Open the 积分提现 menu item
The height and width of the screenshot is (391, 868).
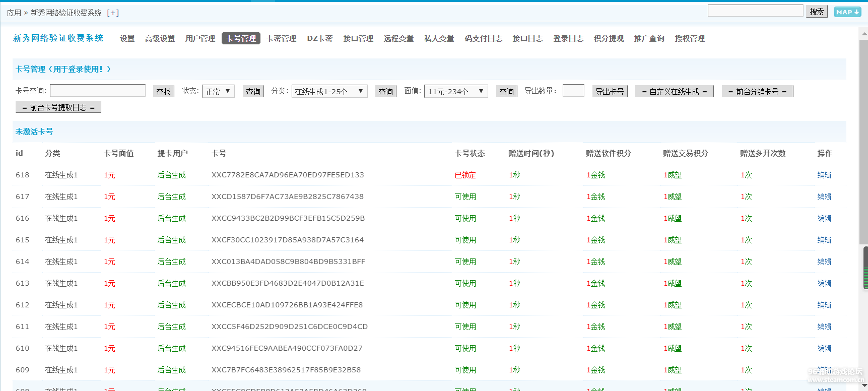coord(609,38)
